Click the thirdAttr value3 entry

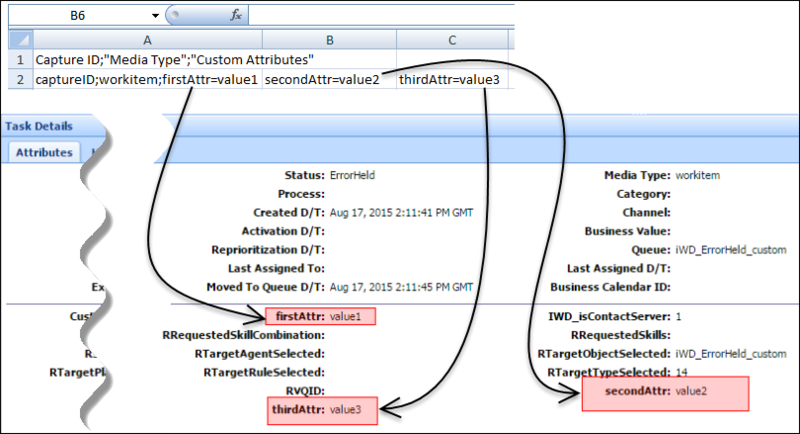point(322,411)
